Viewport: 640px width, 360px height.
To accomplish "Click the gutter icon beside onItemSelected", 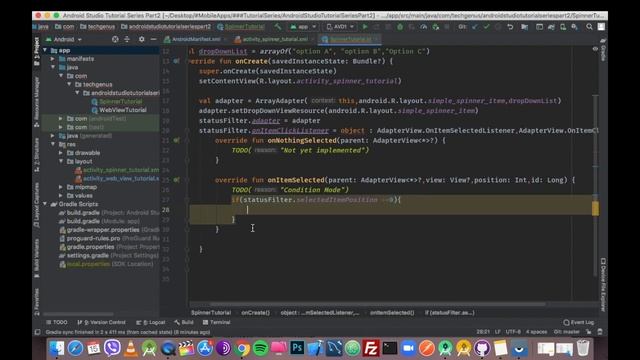I will pos(176,180).
